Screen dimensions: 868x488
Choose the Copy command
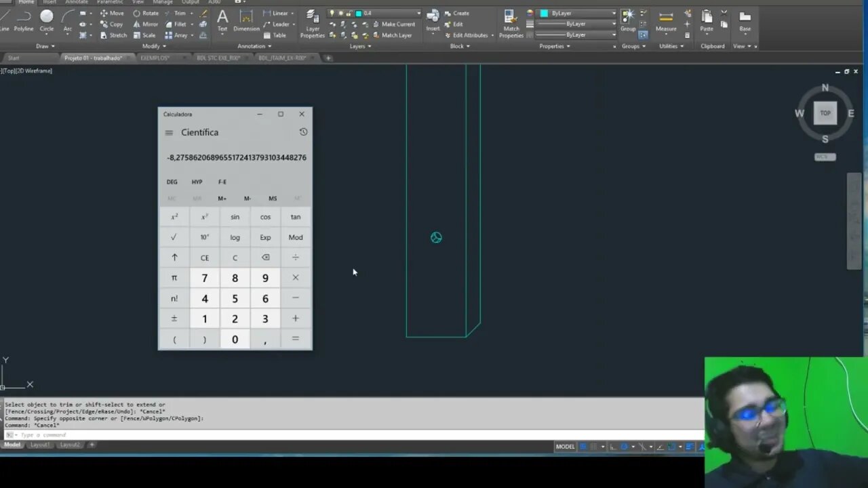tap(111, 24)
